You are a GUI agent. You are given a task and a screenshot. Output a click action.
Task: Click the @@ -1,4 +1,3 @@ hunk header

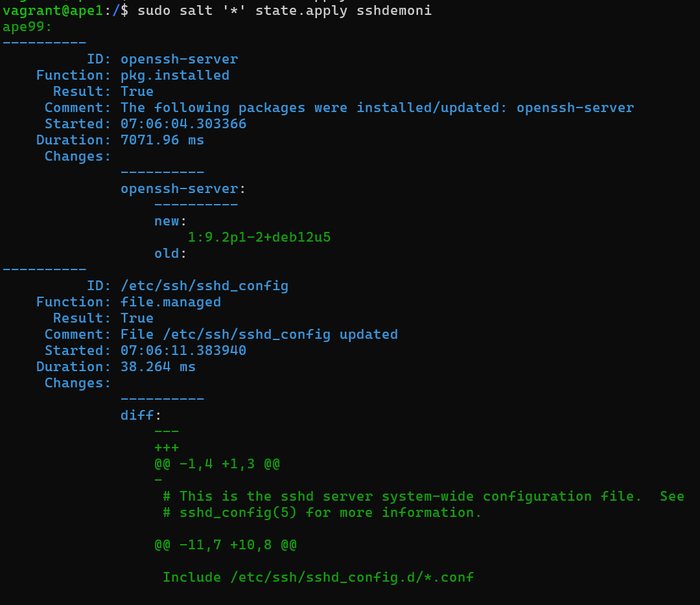coord(217,464)
